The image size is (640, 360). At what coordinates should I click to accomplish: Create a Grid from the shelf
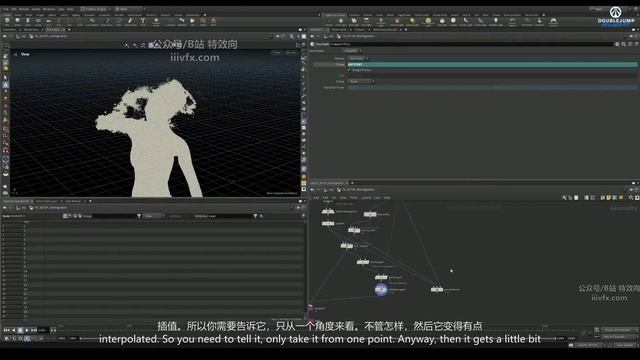pyautogui.click(x=49, y=21)
